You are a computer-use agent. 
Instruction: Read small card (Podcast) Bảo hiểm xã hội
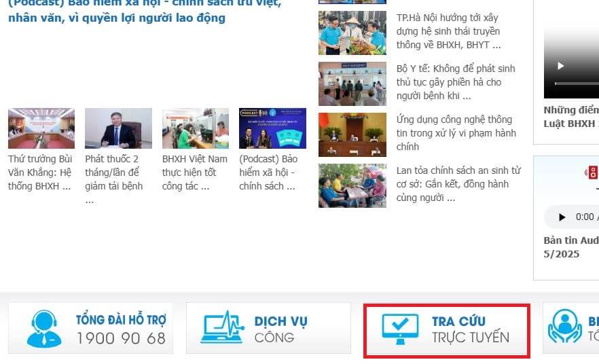pyautogui.click(x=268, y=172)
